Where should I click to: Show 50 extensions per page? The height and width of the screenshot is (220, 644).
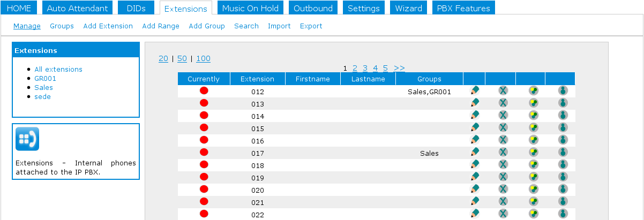click(x=182, y=58)
